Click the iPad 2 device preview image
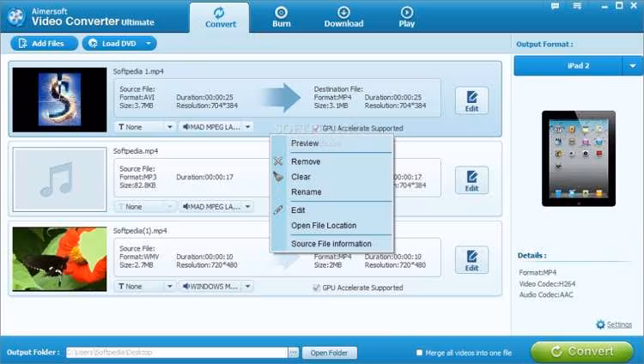This screenshot has width=644, height=364. coord(578,159)
